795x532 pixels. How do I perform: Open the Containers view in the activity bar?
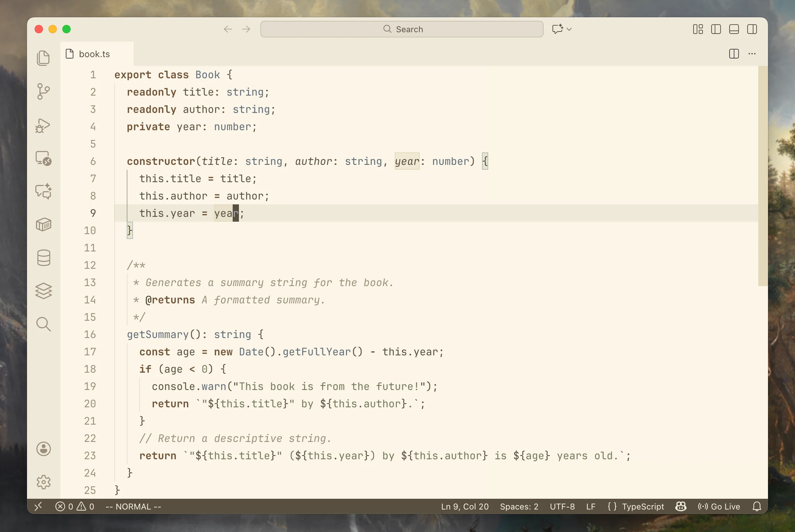(x=43, y=224)
